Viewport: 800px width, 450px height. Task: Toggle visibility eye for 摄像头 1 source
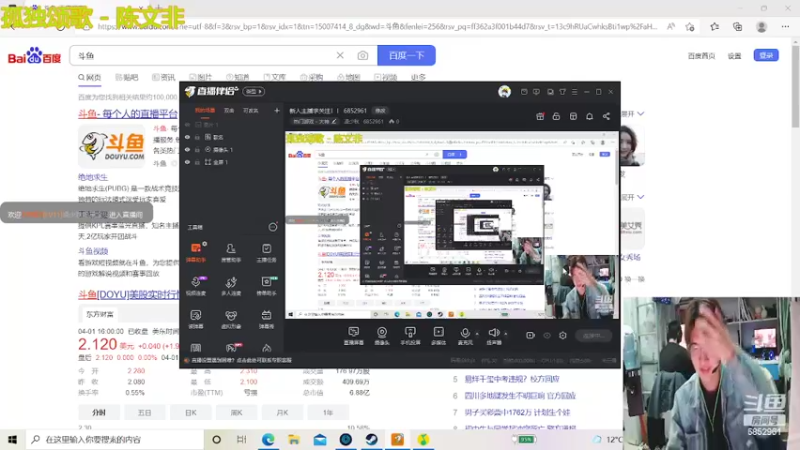tap(187, 149)
